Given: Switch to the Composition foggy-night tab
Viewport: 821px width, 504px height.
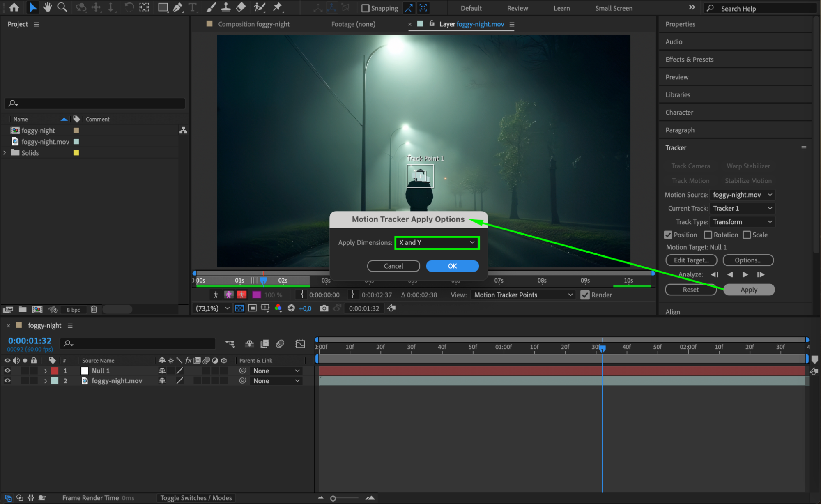Looking at the screenshot, I should click(x=253, y=24).
